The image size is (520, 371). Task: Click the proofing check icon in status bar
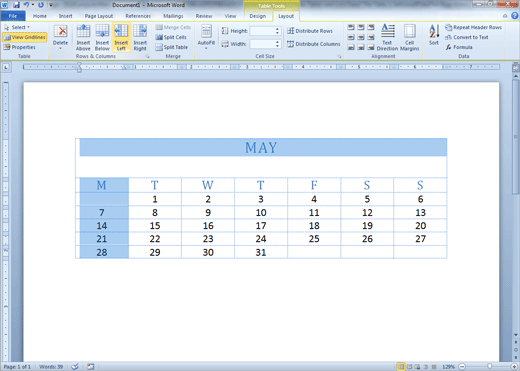[x=75, y=367]
